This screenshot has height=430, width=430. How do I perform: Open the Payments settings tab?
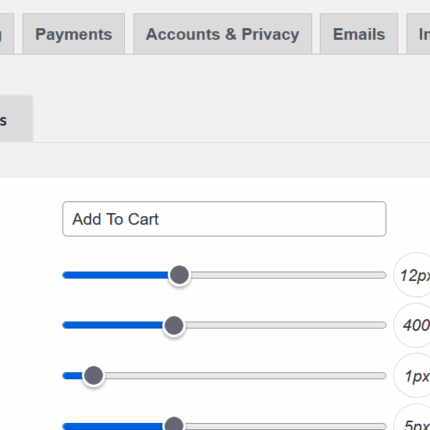point(74,34)
